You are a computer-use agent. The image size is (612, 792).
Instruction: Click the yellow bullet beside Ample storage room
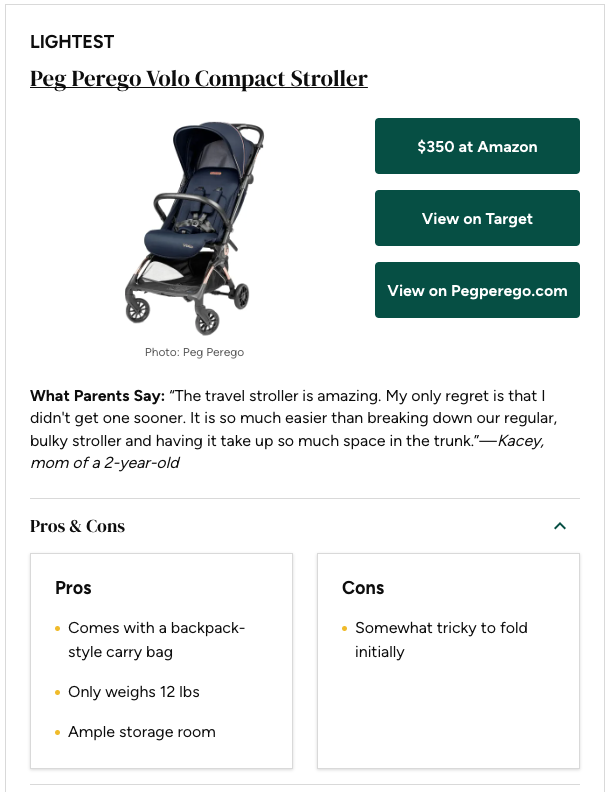[58, 732]
